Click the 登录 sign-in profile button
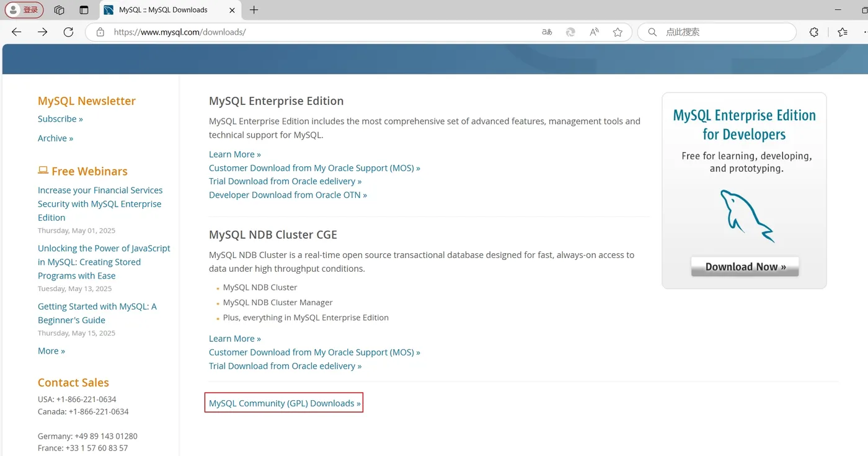This screenshot has height=456, width=868. pyautogui.click(x=24, y=10)
